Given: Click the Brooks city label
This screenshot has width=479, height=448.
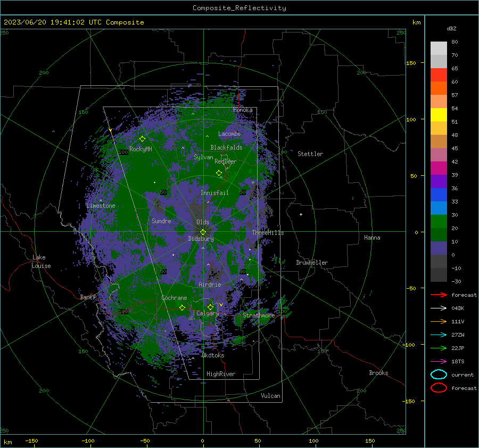Looking at the screenshot, I should pyautogui.click(x=378, y=373).
